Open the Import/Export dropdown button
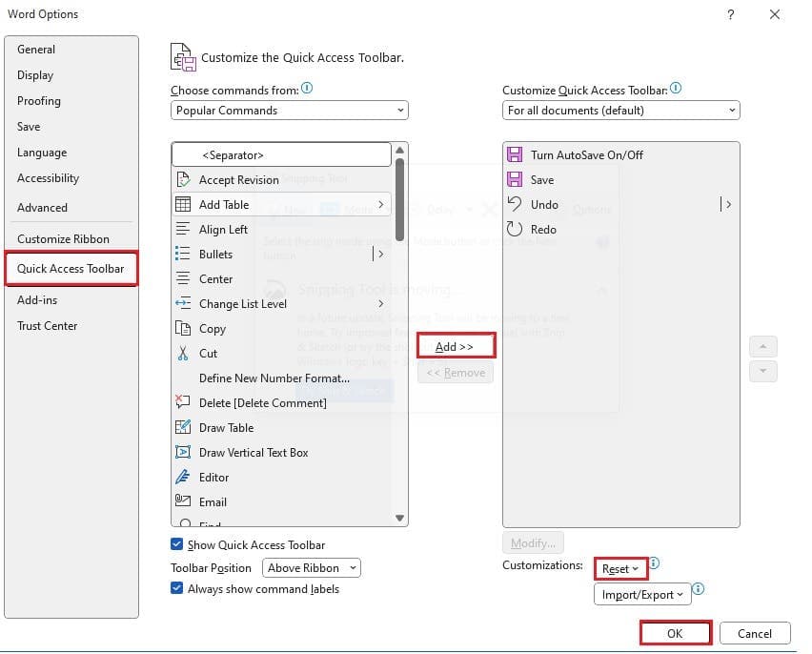Screen dimensions: 812x654 click(641, 595)
